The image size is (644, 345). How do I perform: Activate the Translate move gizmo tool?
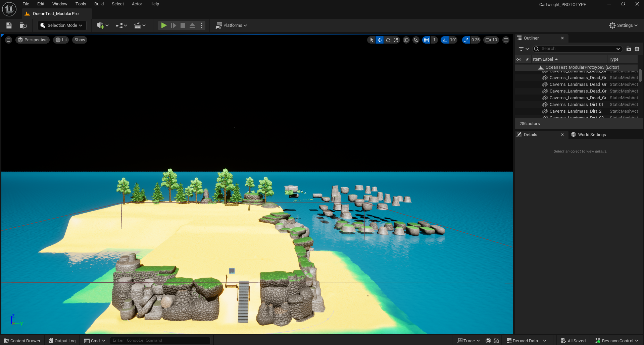[x=380, y=40]
